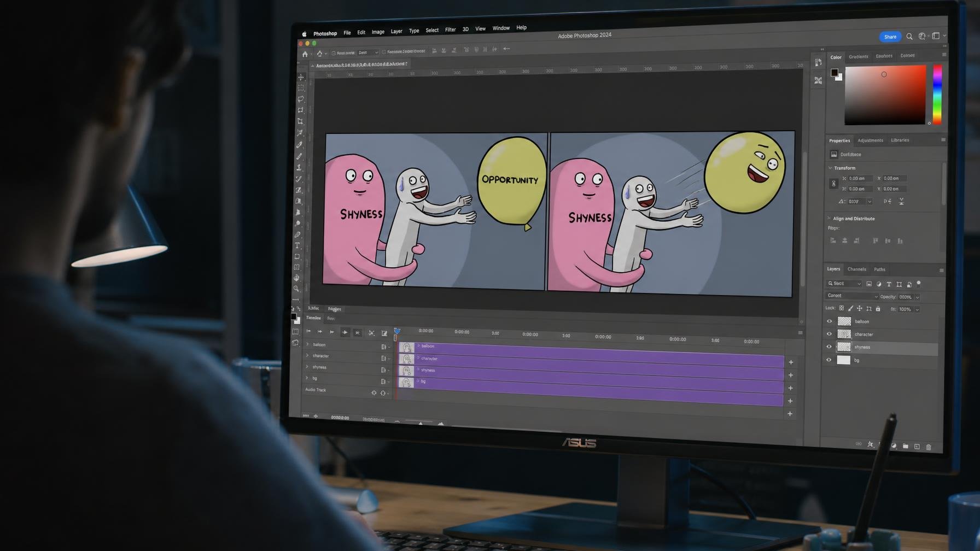Click the split-at-playhead scissors icon in Timeline
This screenshot has width=980, height=551.
coord(371,333)
